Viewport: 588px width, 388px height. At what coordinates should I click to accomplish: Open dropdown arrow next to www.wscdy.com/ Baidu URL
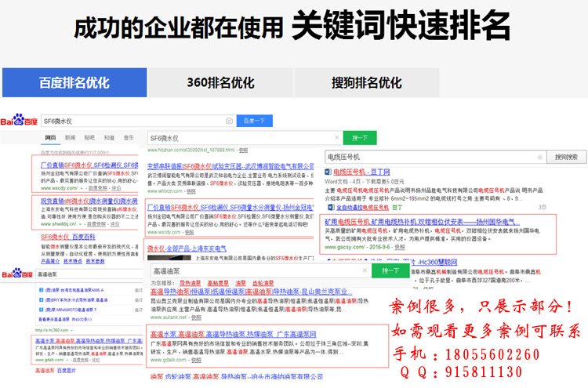pos(81,188)
